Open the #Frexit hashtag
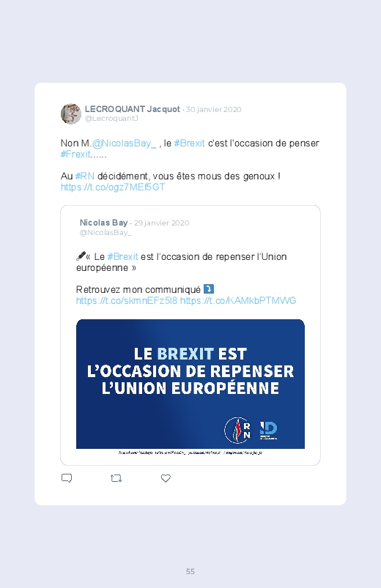The width and height of the screenshot is (381, 588). pos(75,154)
